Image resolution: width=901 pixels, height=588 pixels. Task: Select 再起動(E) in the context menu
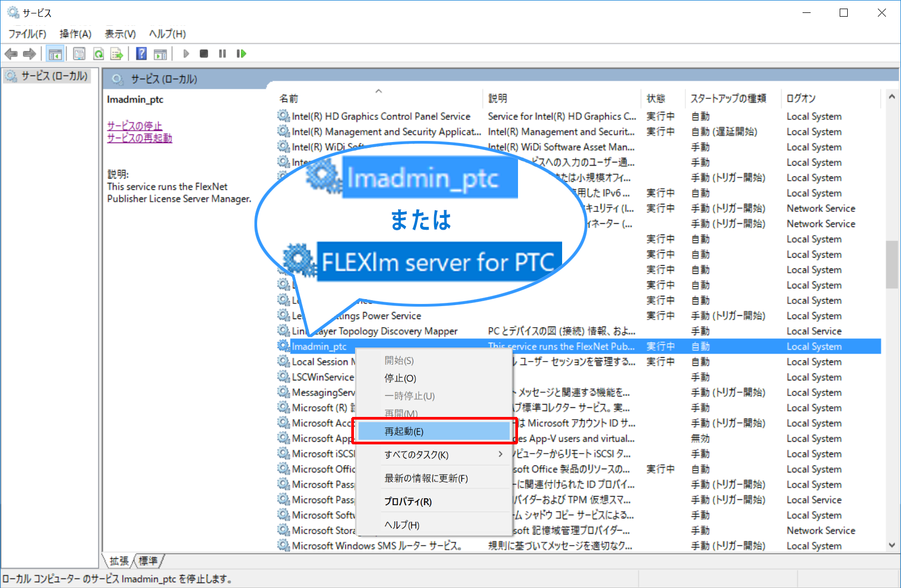(x=404, y=431)
